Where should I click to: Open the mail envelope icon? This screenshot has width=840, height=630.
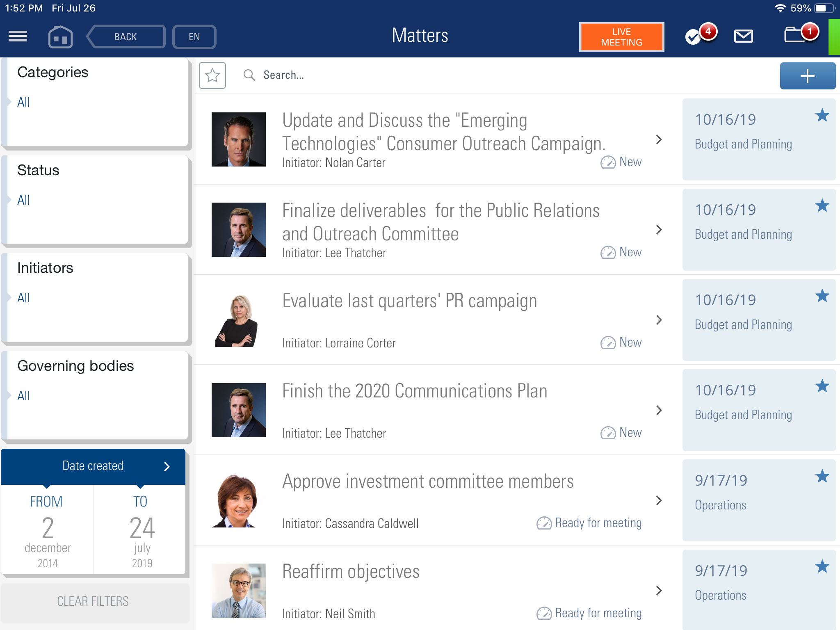point(743,37)
